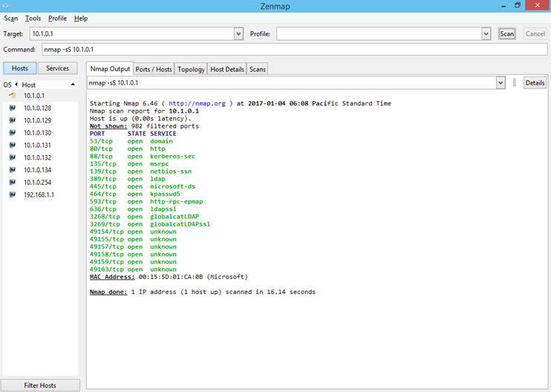
Task: Click the Cancel button
Action: (x=535, y=33)
